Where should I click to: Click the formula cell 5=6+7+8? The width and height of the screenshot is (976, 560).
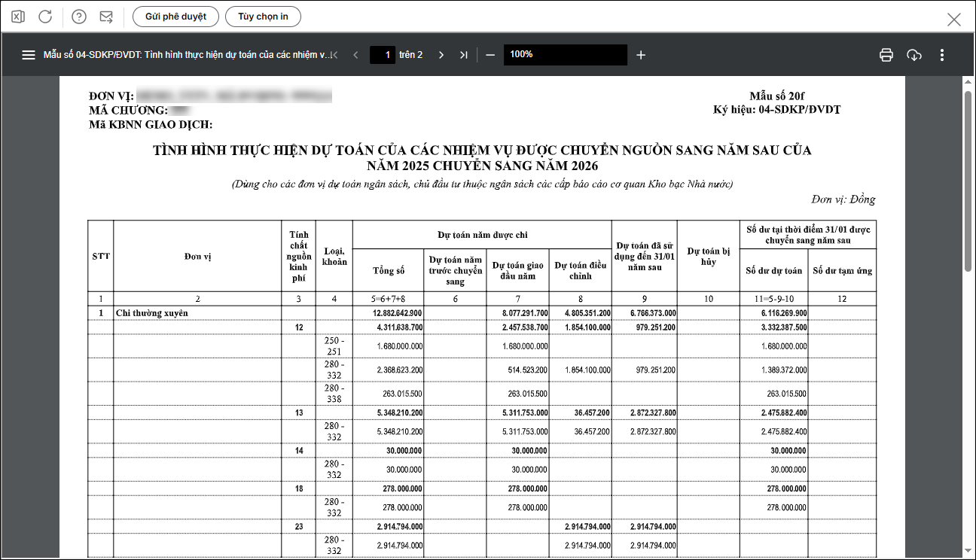[389, 299]
